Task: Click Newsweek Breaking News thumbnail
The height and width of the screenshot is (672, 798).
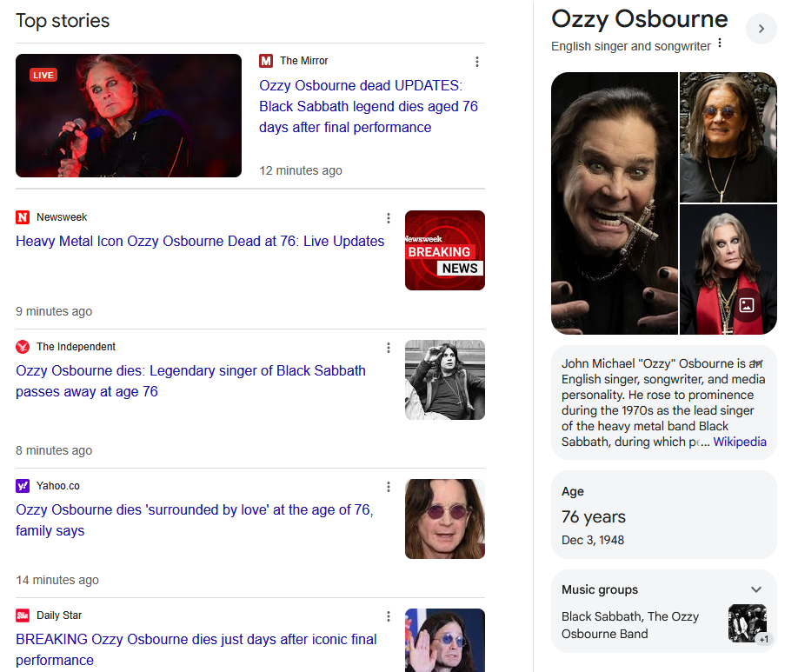Action: (x=445, y=250)
